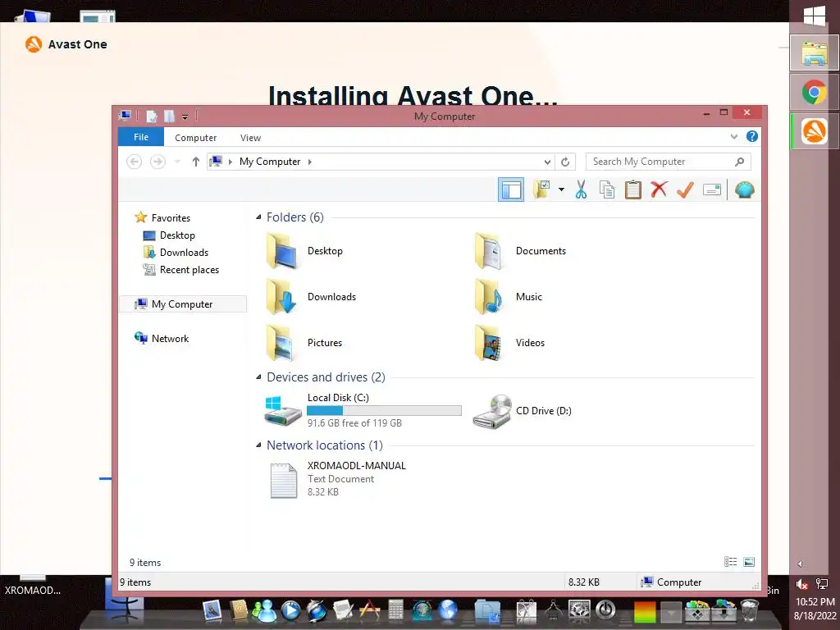Screen dimensions: 840x630
Task: Click the muted volume tray icon
Action: tap(802, 584)
